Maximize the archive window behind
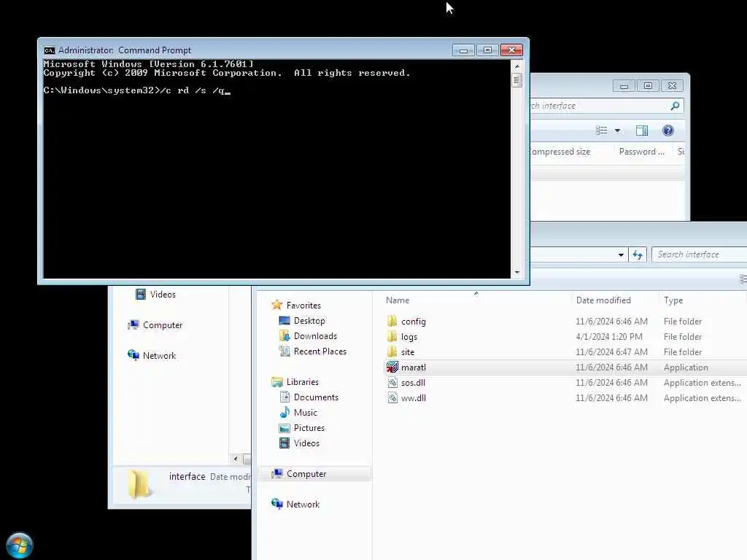Screen dimensions: 747x560 648,86
